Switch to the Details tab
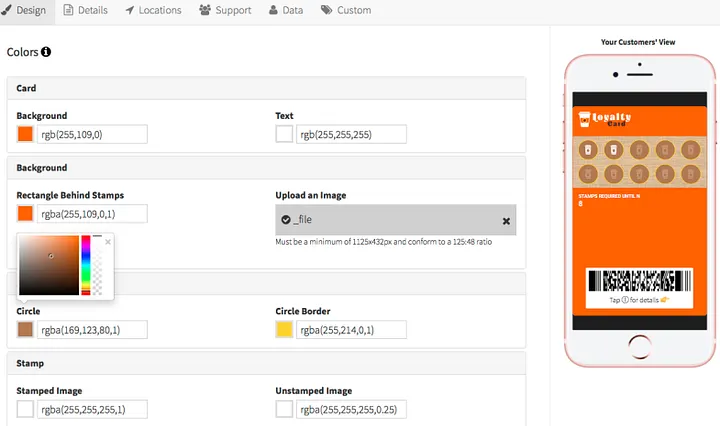Screen dimensions: 720x426 click(x=85, y=10)
